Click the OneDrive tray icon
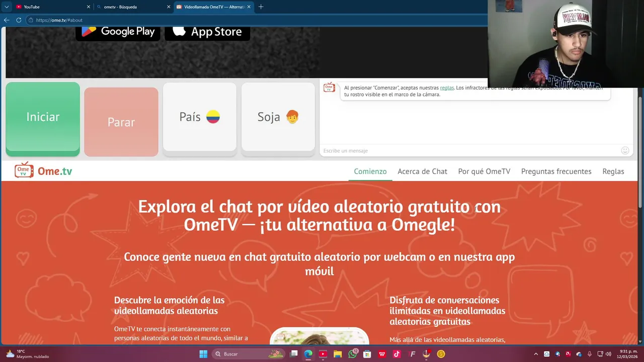Screen dimensions: 644x362 pos(579,354)
